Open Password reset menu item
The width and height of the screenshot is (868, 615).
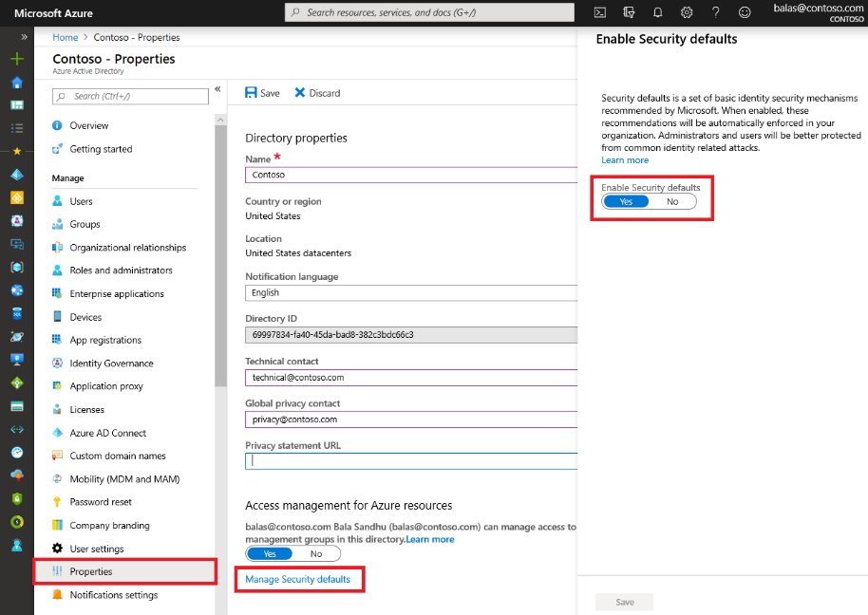(x=101, y=502)
